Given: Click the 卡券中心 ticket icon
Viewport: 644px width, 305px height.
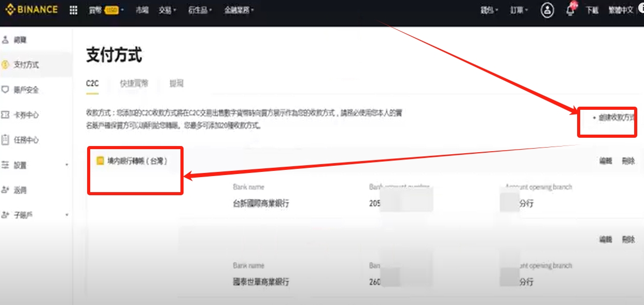Looking at the screenshot, I should pyautogui.click(x=6, y=115).
